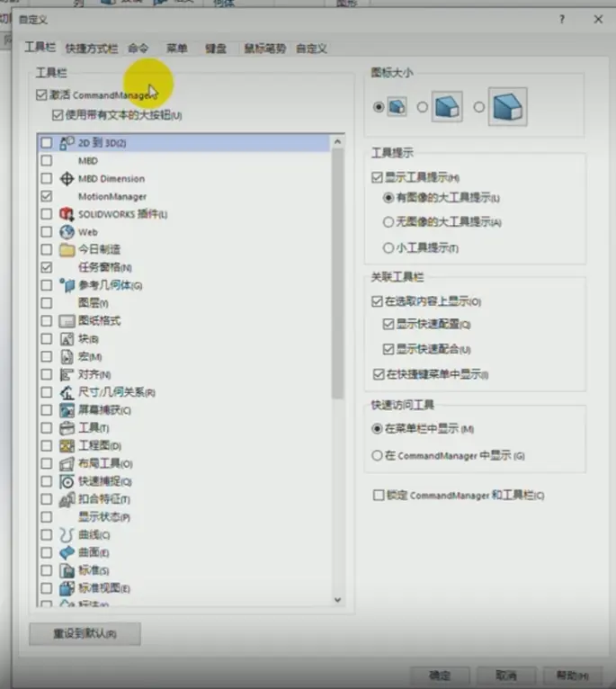Select 在菜单栏中显示 radio option
Screen dimensions: 616x689
pyautogui.click(x=377, y=428)
